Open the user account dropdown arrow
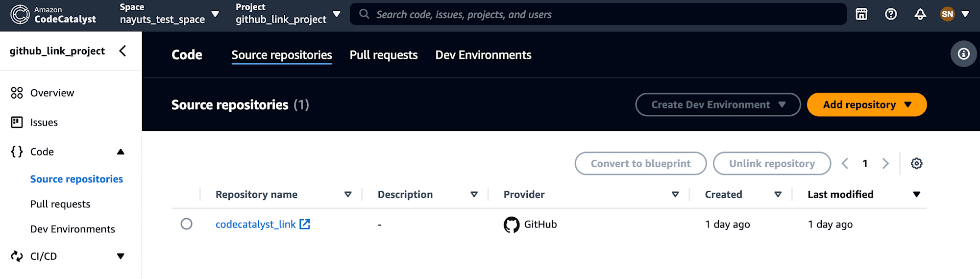The height and width of the screenshot is (279, 980). click(965, 14)
